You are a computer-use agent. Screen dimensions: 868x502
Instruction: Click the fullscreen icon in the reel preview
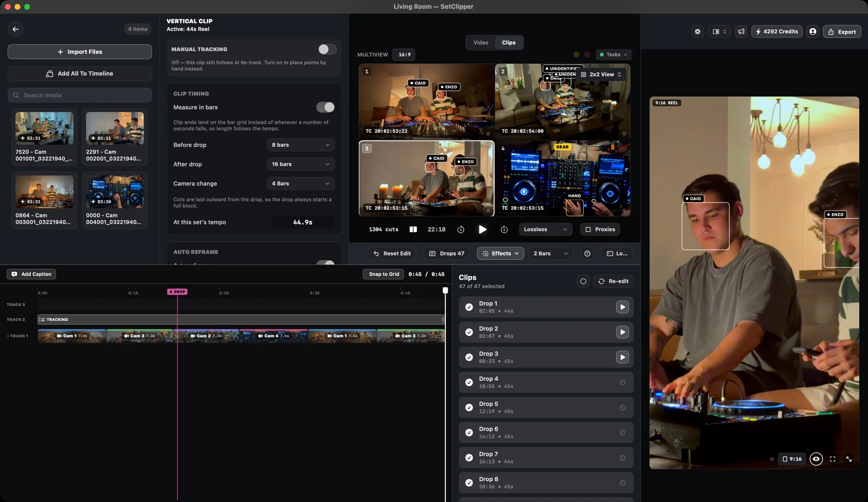click(x=832, y=459)
